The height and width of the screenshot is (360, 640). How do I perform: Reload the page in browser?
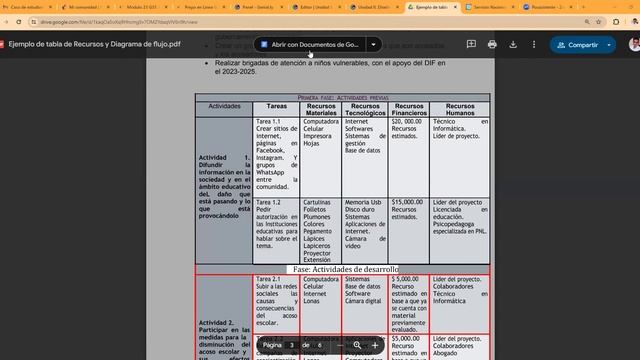tap(19, 22)
